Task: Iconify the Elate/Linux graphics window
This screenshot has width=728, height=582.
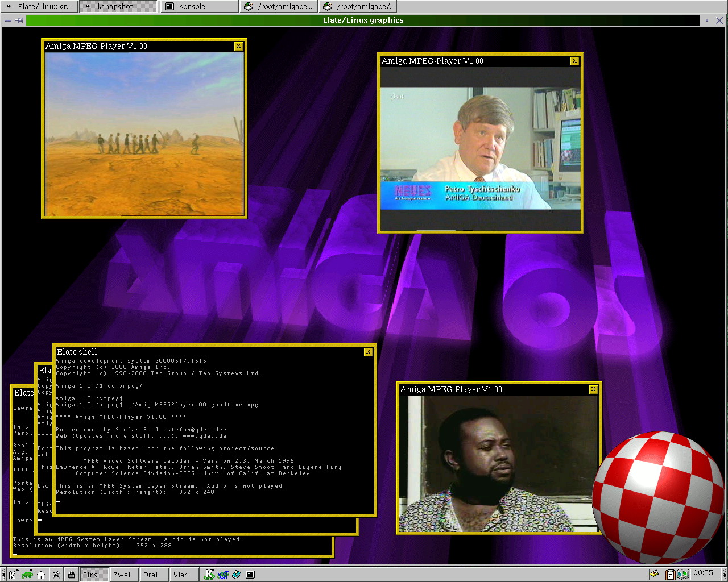Action: pos(708,20)
